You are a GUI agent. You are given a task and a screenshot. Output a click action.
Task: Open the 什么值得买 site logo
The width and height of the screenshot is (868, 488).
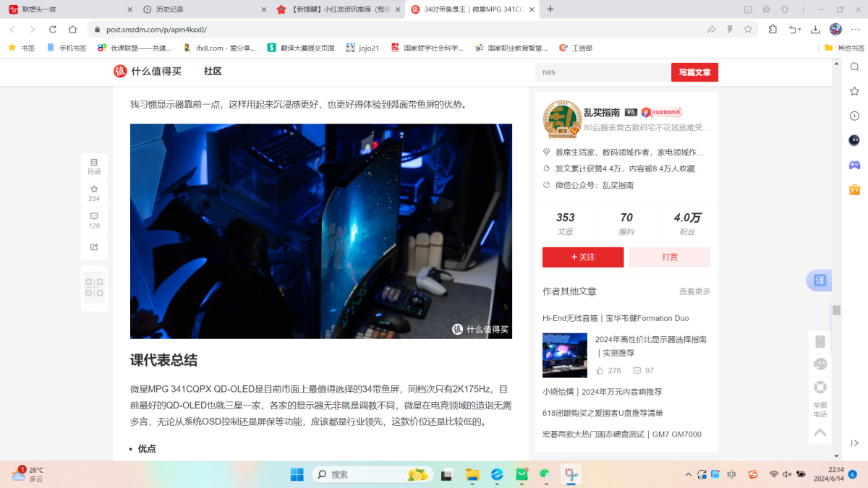pyautogui.click(x=148, y=71)
